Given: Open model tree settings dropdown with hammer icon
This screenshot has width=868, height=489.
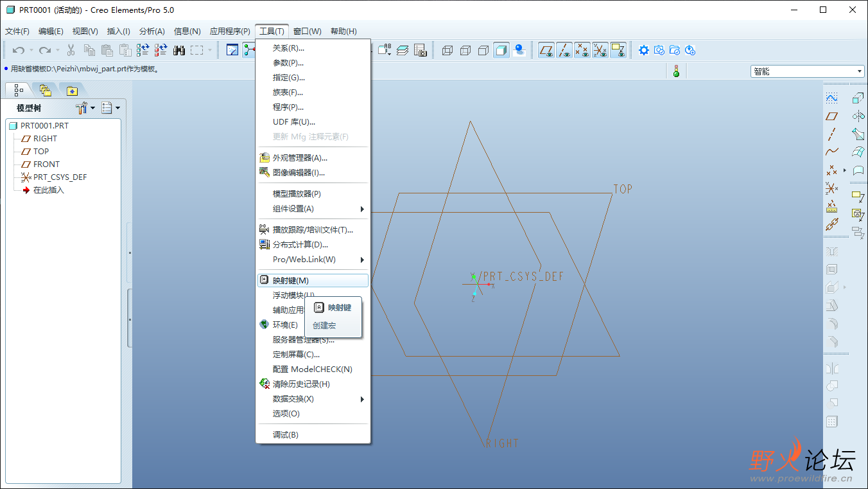Looking at the screenshot, I should (85, 108).
